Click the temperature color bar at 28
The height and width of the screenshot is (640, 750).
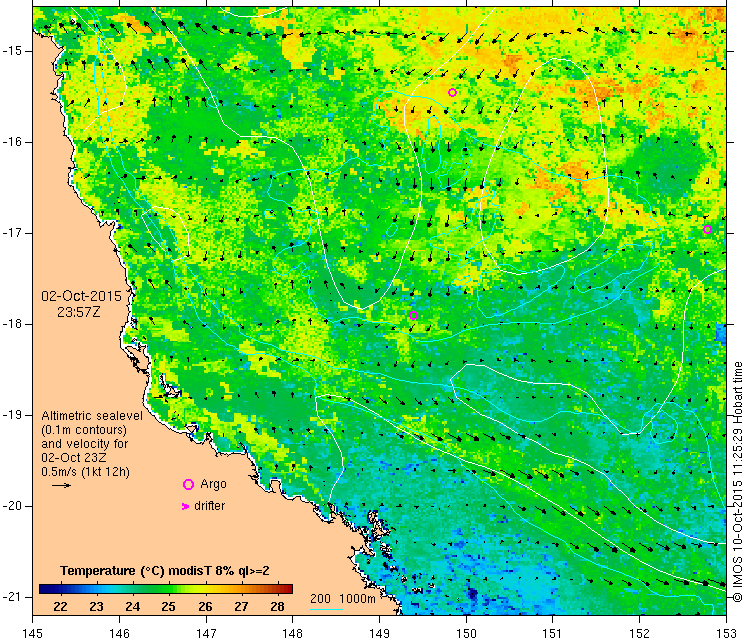(277, 589)
